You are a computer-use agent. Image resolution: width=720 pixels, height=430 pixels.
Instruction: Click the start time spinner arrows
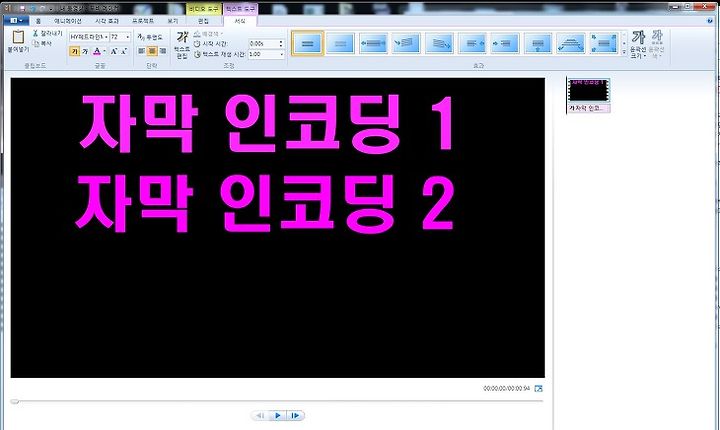(x=281, y=43)
